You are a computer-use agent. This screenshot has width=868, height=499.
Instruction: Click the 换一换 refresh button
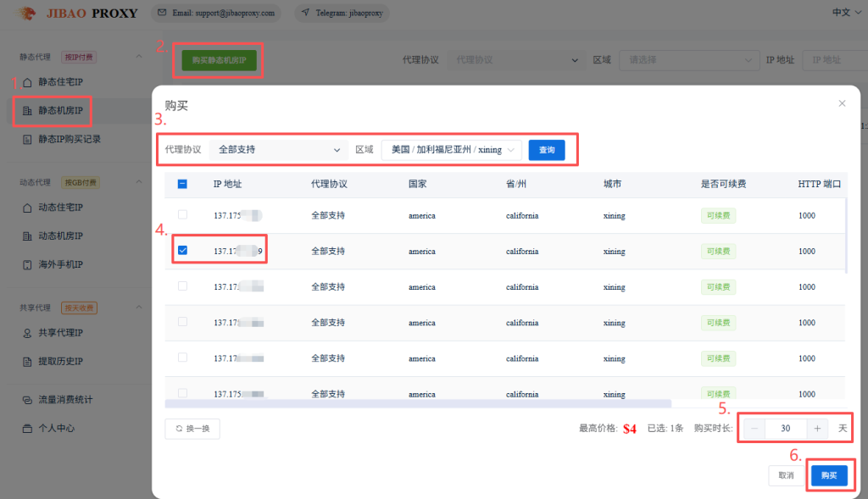(x=192, y=429)
